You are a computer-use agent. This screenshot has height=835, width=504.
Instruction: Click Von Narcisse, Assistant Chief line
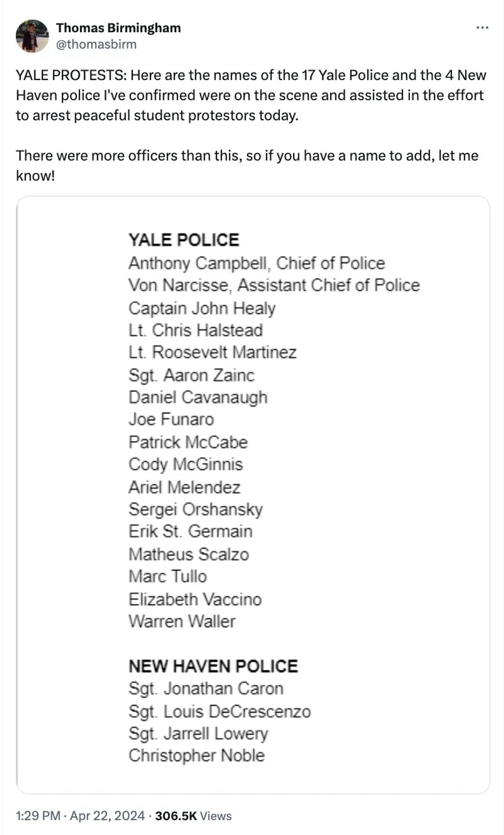click(x=274, y=285)
